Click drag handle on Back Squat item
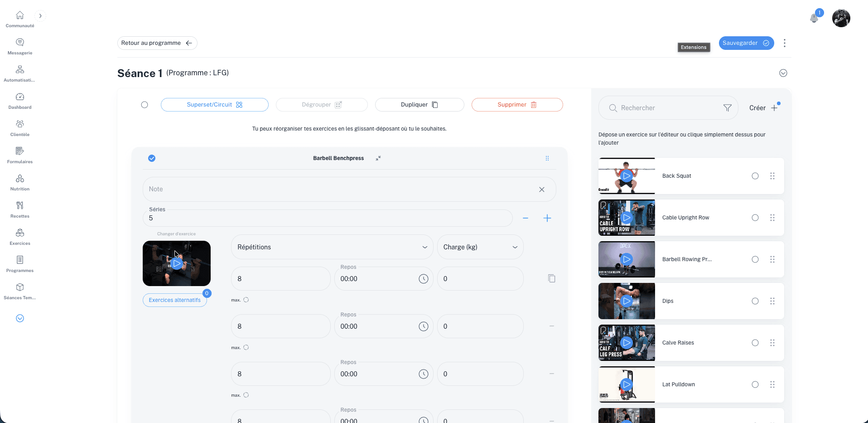The width and height of the screenshot is (868, 423). click(x=772, y=176)
